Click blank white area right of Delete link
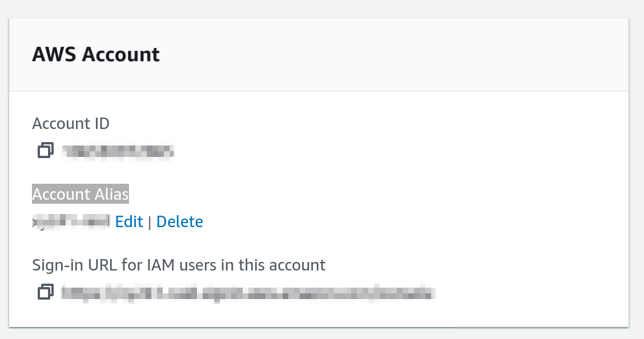The image size is (644, 339). pos(400,221)
